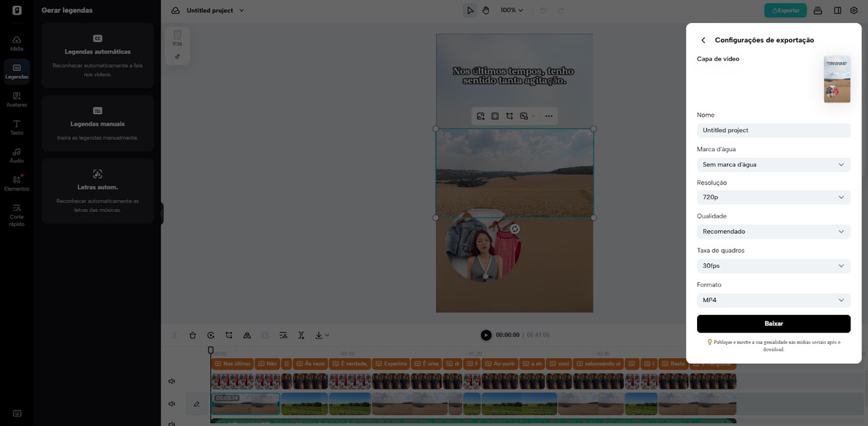Switch to the Texto sidebar tab

coord(16,127)
